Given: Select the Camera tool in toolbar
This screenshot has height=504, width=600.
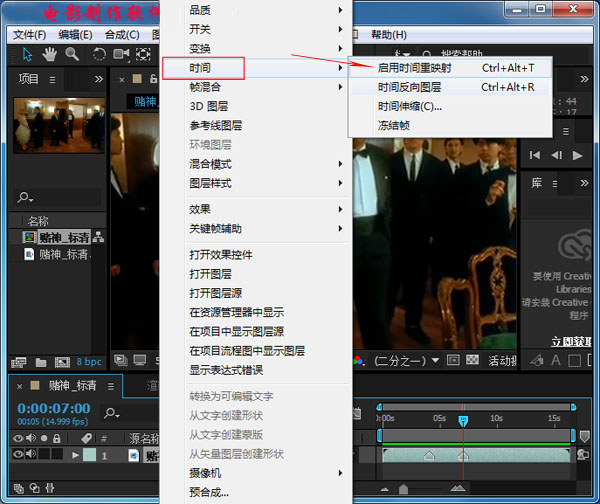Looking at the screenshot, I should (x=121, y=54).
